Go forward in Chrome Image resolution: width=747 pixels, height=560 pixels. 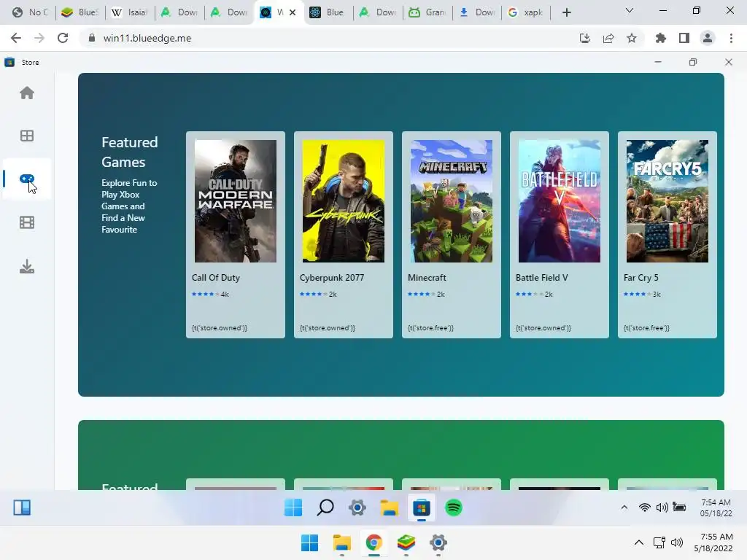point(39,38)
